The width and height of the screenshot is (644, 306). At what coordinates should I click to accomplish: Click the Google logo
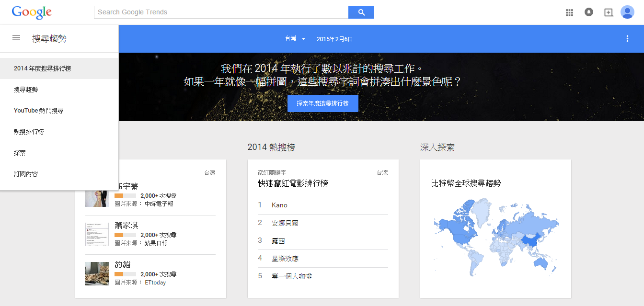[x=32, y=12]
